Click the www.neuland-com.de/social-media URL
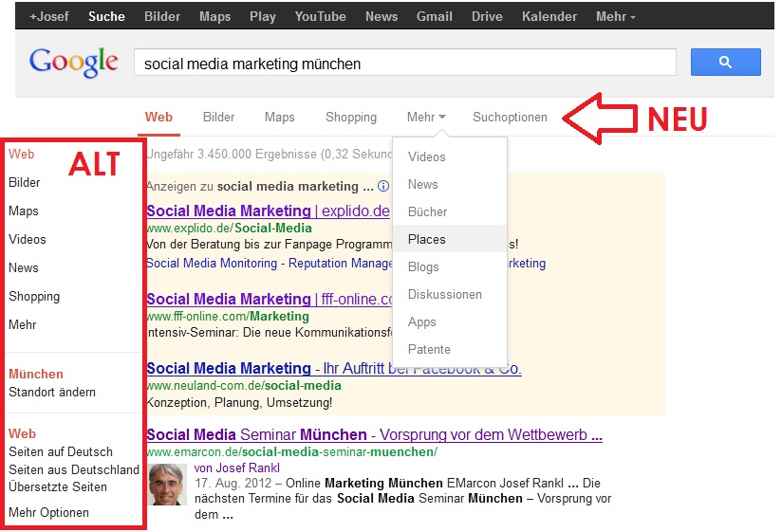The image size is (782, 532). (x=244, y=386)
